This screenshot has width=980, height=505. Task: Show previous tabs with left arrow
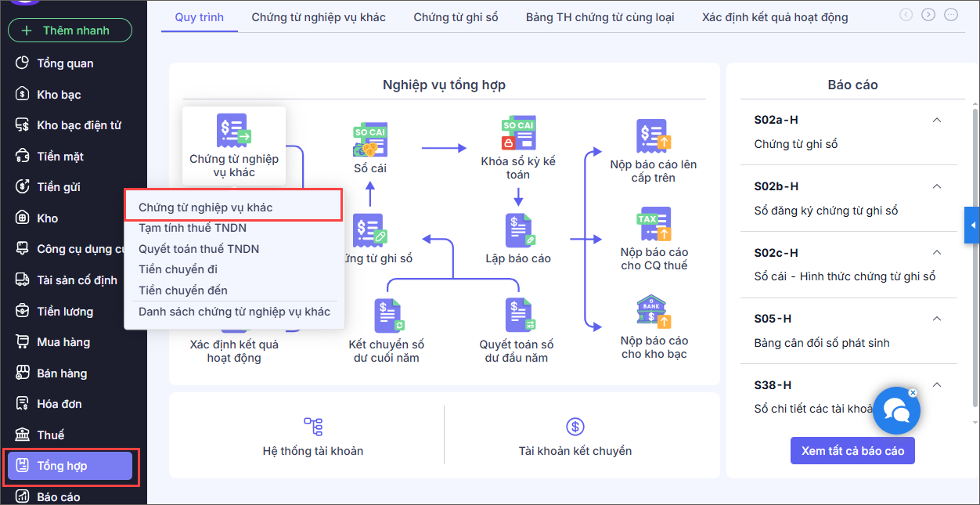pyautogui.click(x=906, y=14)
